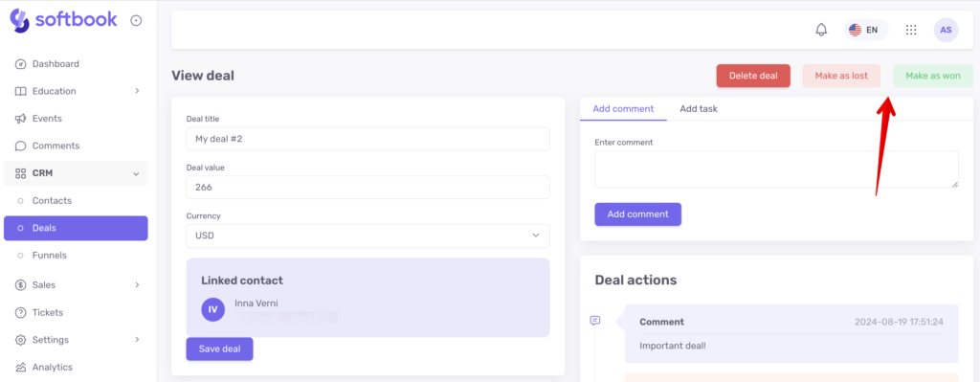Expand the Sales submenu
The width and height of the screenshot is (980, 382).
(x=76, y=285)
